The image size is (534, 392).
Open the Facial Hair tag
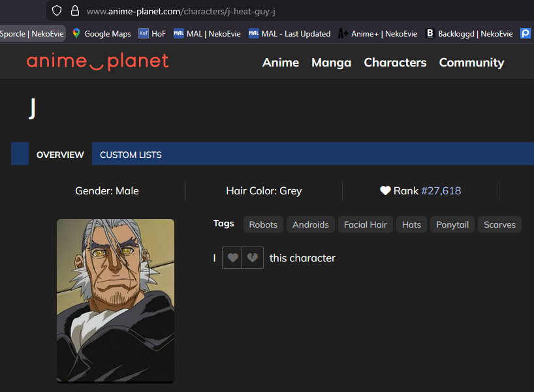click(366, 224)
